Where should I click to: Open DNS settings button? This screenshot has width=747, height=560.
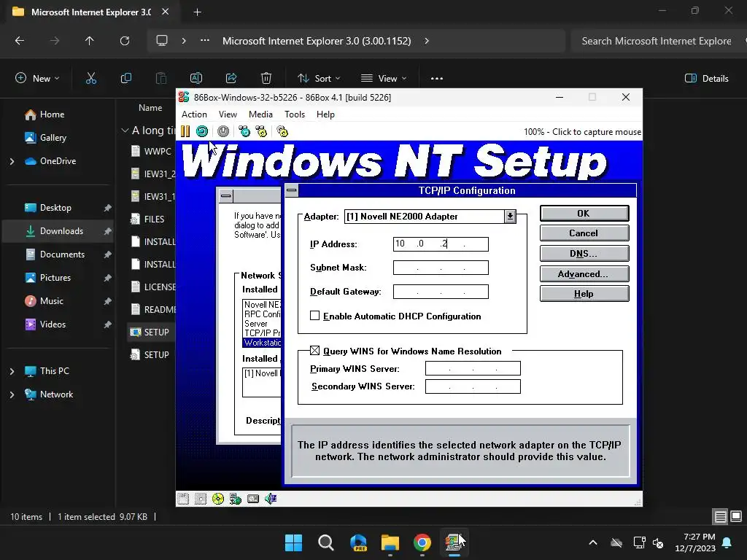(584, 254)
